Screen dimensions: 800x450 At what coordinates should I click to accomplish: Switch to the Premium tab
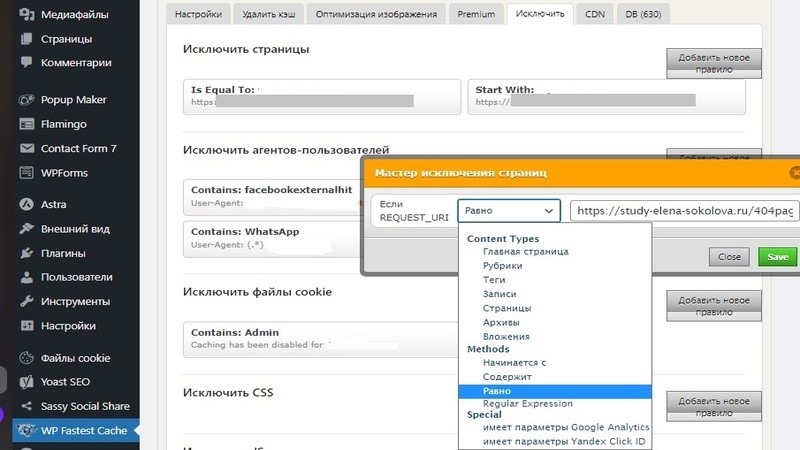click(476, 14)
